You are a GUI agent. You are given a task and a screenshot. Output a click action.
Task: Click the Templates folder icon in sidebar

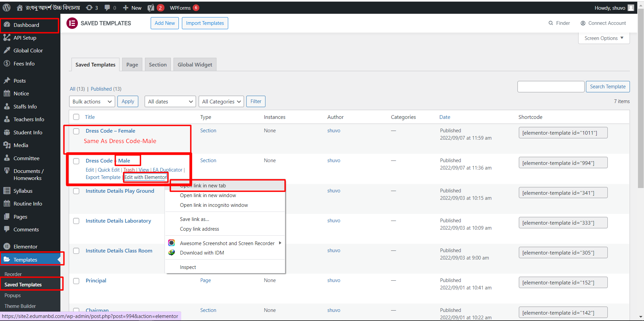[7, 260]
